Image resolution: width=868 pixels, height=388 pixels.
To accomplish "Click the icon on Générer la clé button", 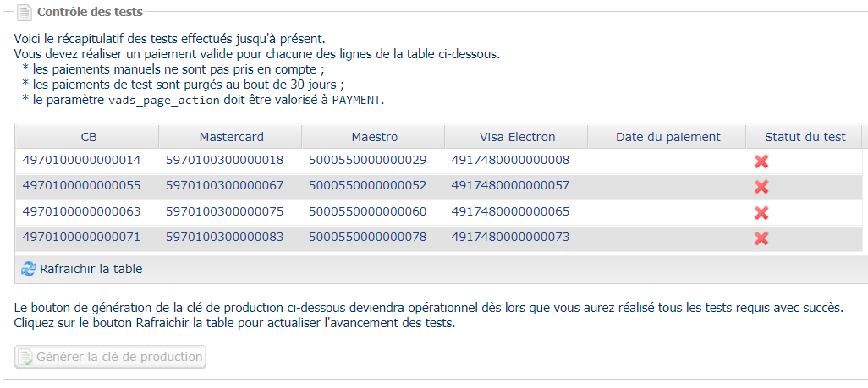I will 25,357.
